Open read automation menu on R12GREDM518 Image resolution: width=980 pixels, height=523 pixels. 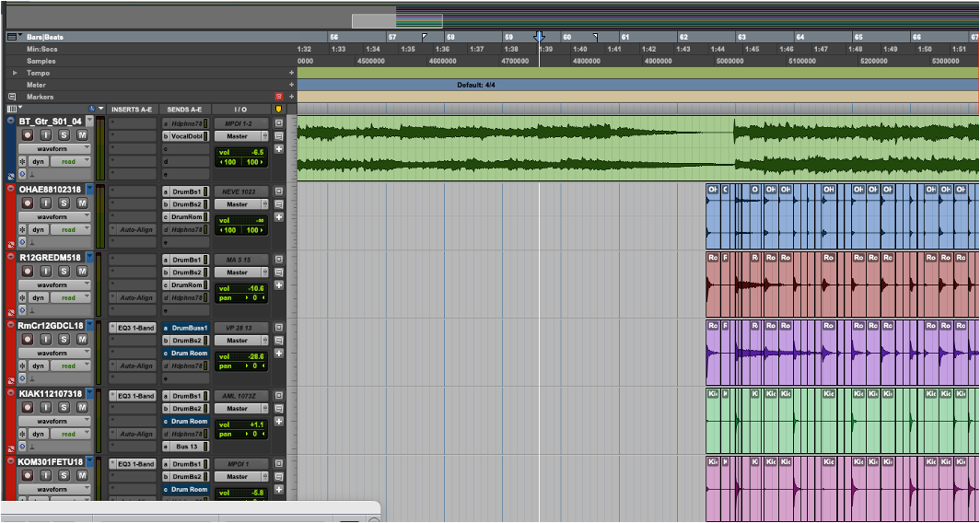tap(70, 297)
